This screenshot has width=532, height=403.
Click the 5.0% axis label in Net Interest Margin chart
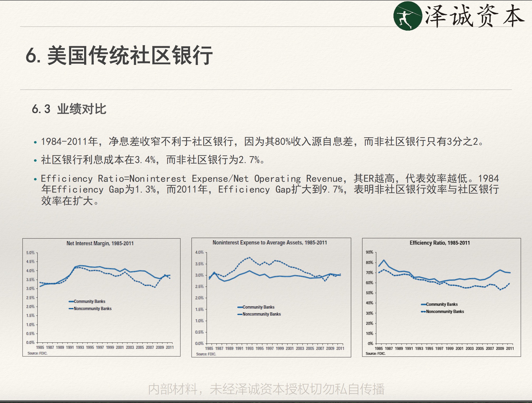pos(30,253)
